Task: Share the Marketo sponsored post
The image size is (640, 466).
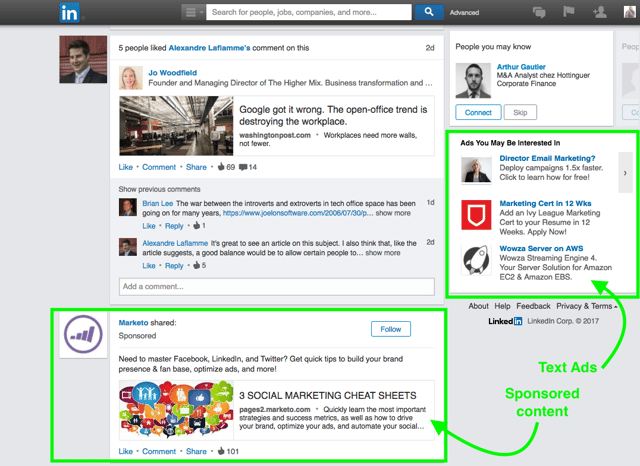Action: pos(196,451)
